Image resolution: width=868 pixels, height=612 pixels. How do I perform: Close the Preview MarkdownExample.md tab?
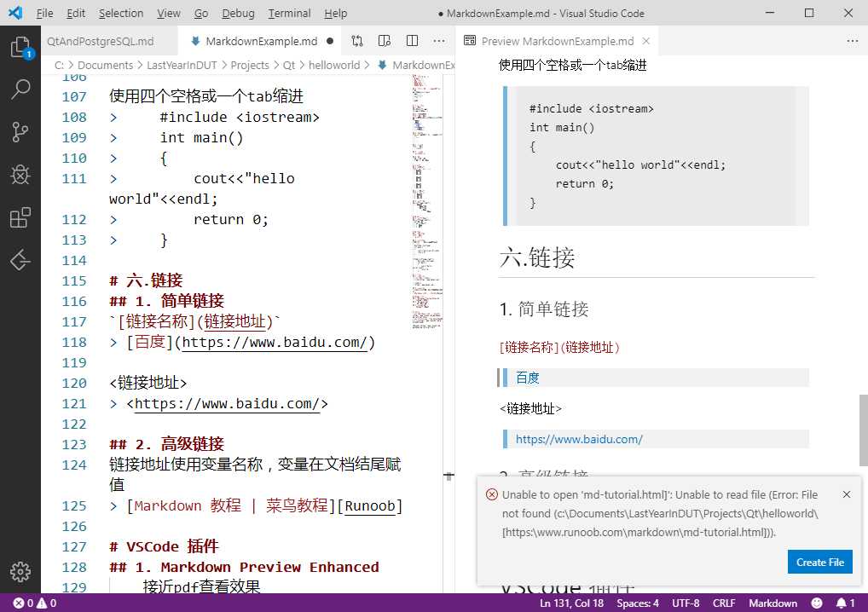(x=646, y=41)
